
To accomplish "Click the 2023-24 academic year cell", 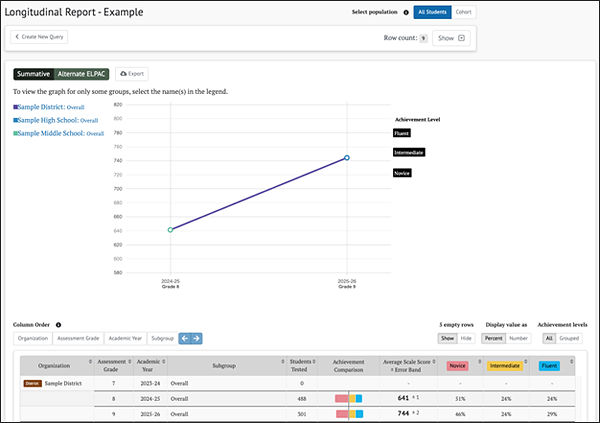I will point(150,384).
